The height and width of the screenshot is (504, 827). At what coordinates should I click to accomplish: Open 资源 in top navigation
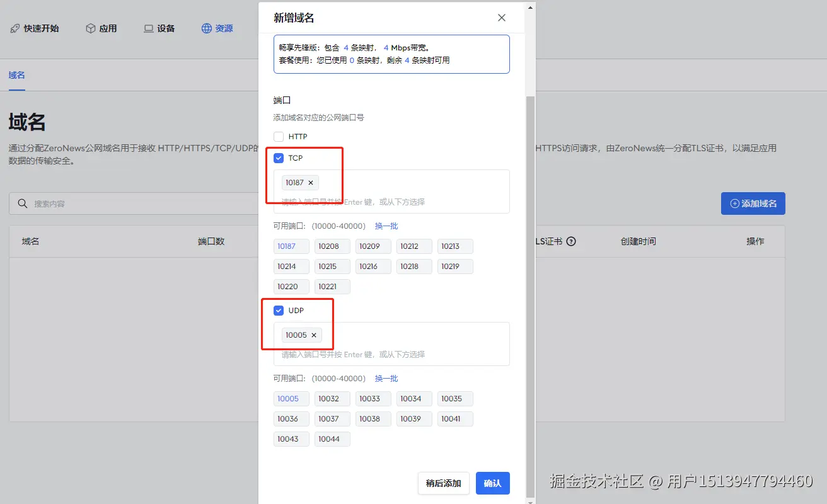tap(217, 28)
